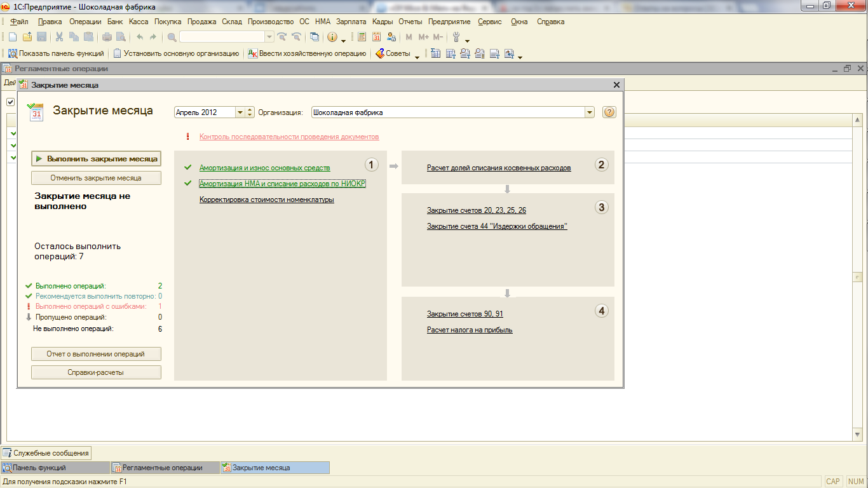Click the Paste clipboard icon

click(88, 37)
